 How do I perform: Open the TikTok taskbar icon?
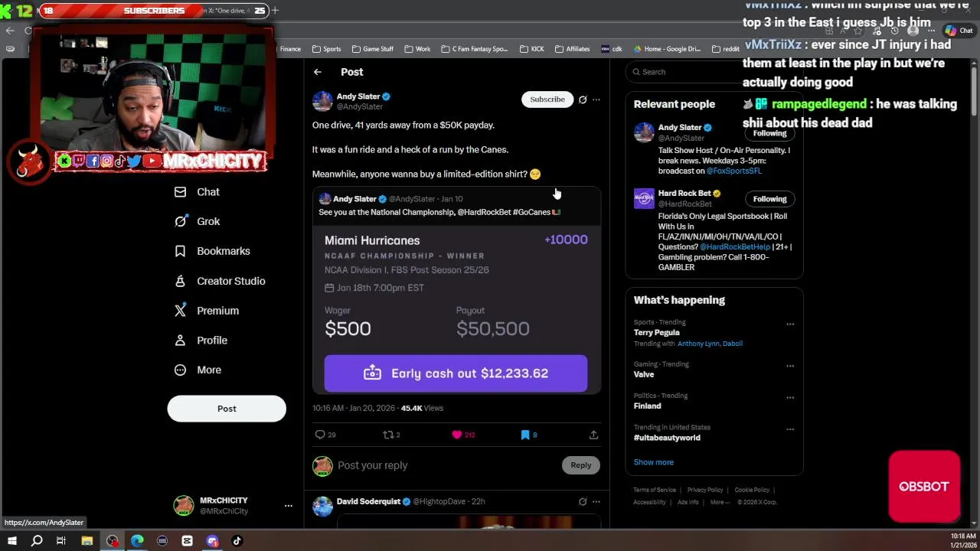tap(237, 541)
